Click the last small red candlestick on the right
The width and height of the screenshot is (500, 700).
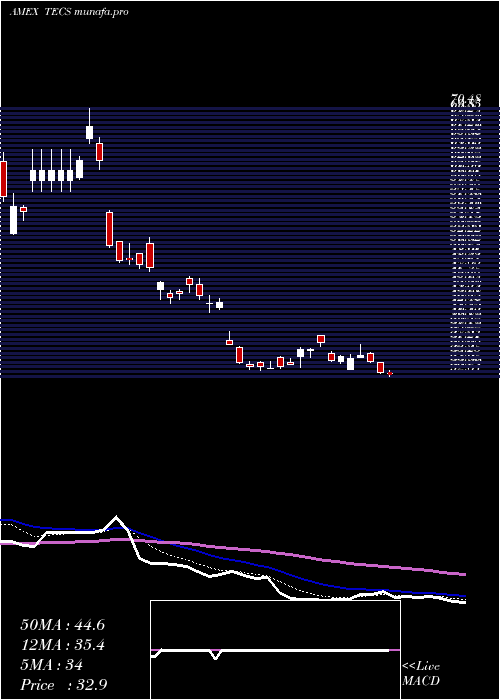(x=390, y=373)
